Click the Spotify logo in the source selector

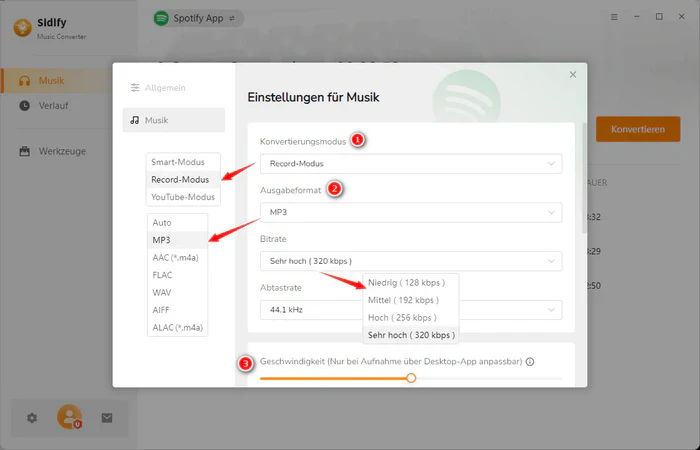[x=161, y=18]
